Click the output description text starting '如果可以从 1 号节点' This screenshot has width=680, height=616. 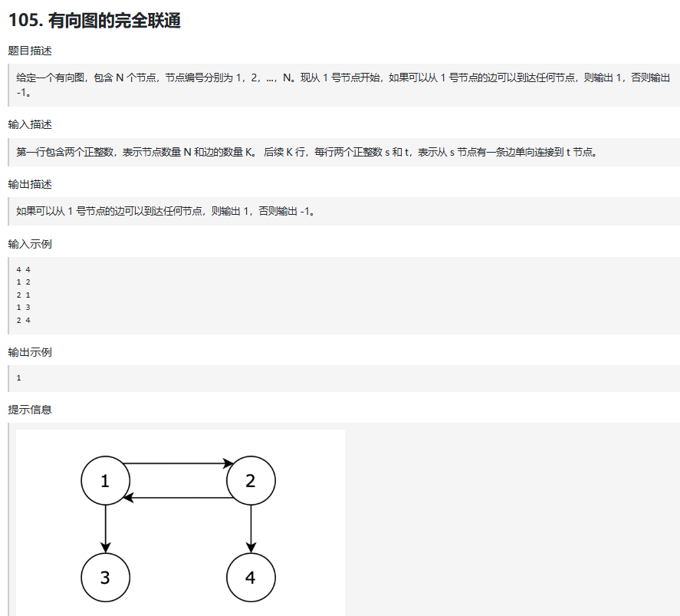click(x=166, y=211)
